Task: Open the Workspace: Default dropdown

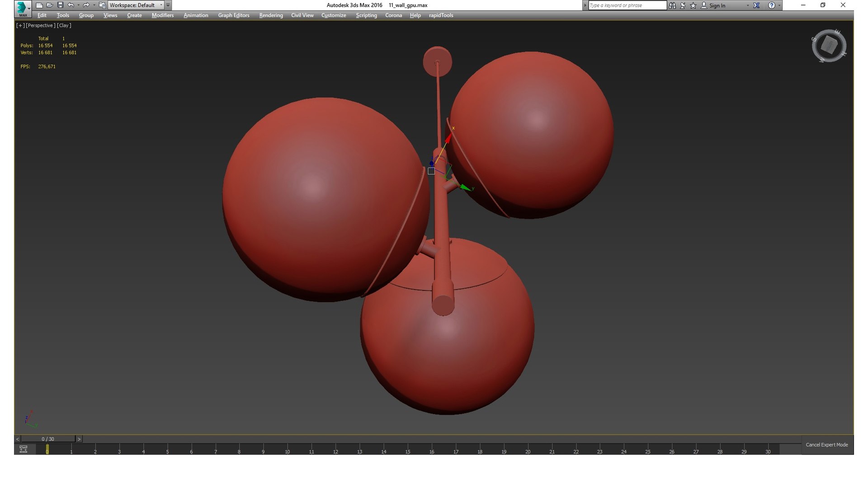Action: [x=136, y=5]
